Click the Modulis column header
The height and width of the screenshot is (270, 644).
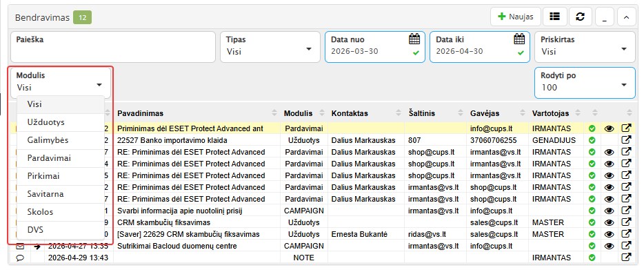pyautogui.click(x=303, y=113)
